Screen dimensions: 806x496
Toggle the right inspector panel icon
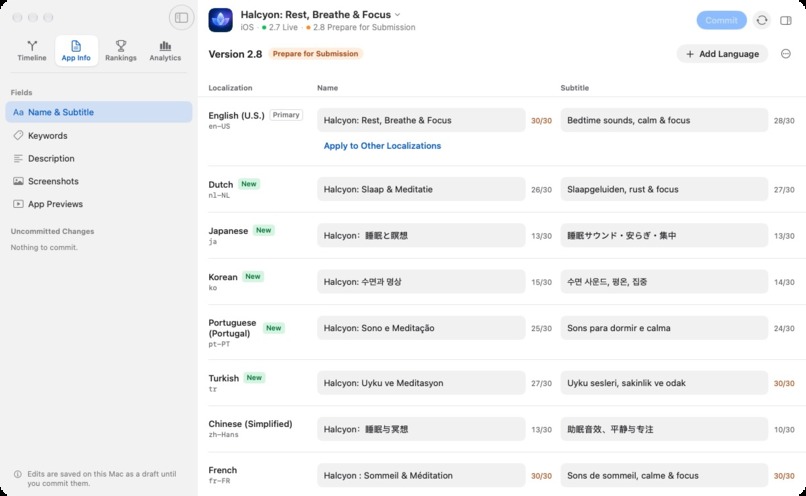tap(785, 20)
